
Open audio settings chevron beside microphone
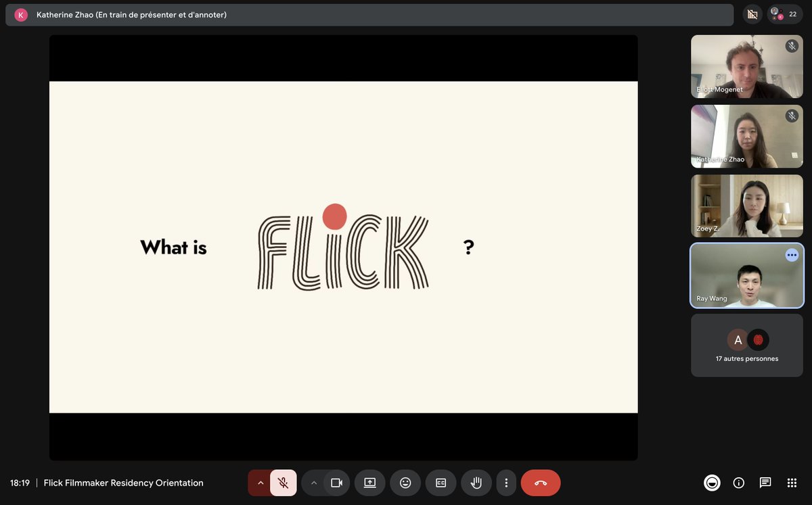(x=260, y=483)
